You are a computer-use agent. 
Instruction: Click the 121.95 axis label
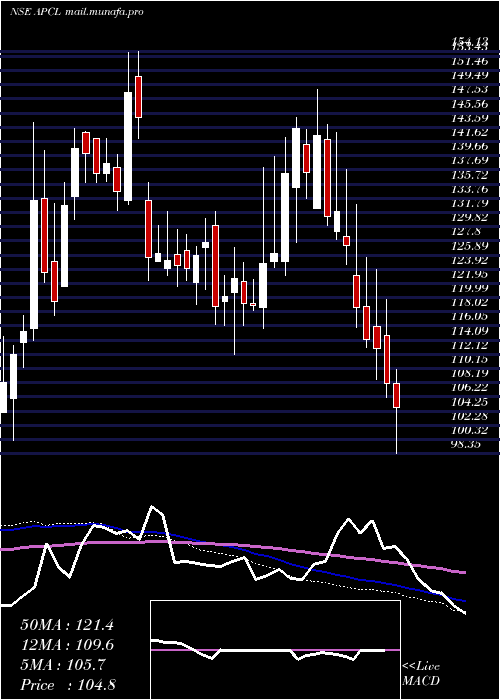(x=470, y=274)
